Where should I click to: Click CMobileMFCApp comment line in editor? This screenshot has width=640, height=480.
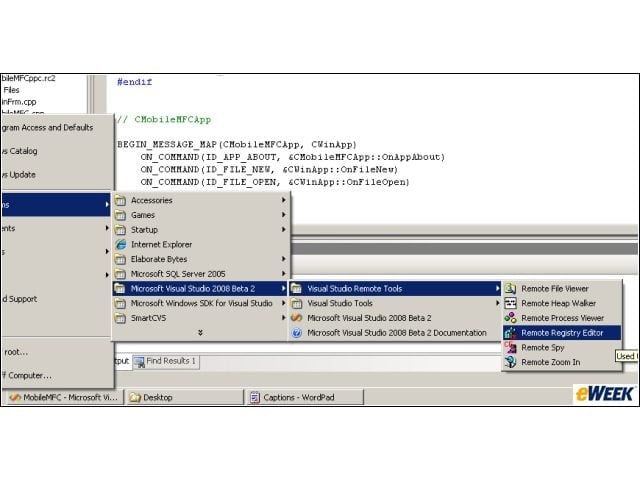point(164,120)
